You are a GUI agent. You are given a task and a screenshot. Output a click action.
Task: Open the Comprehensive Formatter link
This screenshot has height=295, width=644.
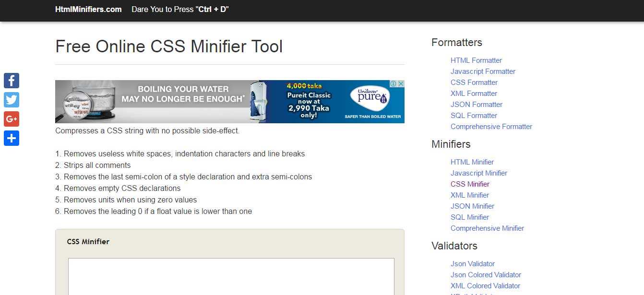(491, 127)
